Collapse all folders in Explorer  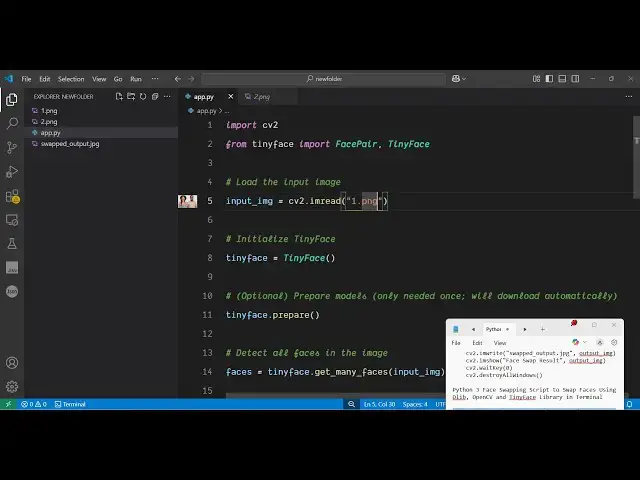tap(155, 96)
